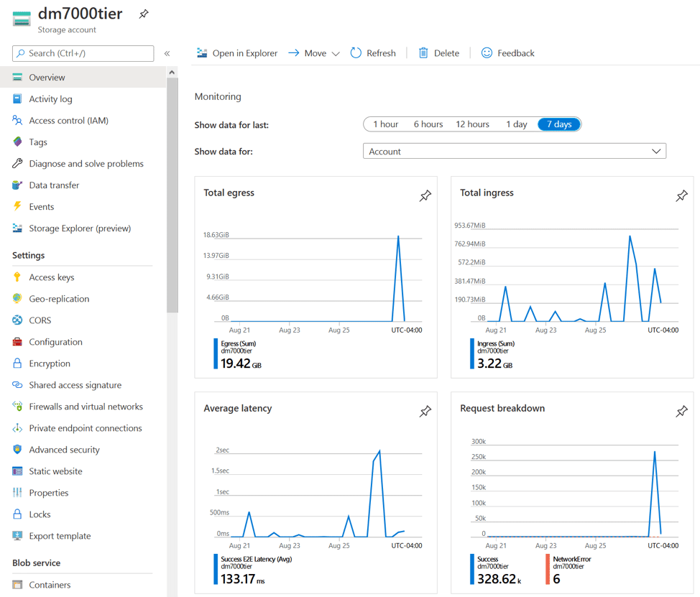This screenshot has width=700, height=597.
Task: Click the sidebar scrollbar up arrow
Action: (172, 73)
